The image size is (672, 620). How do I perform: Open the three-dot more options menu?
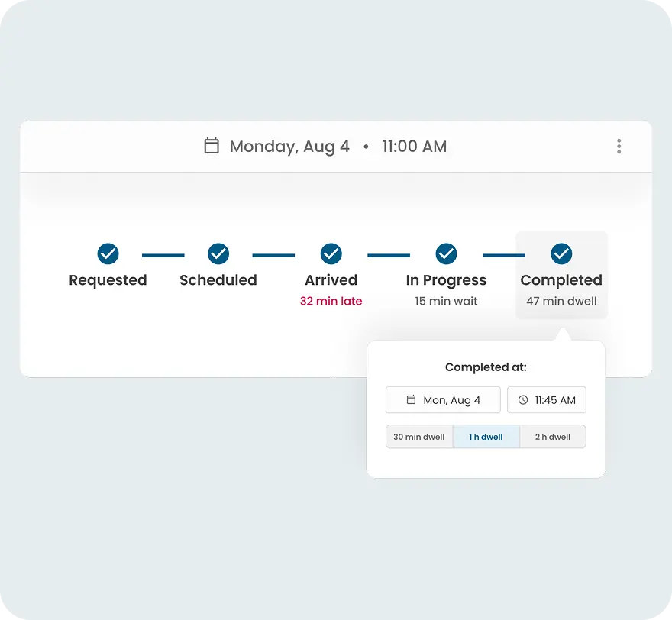[x=619, y=147]
